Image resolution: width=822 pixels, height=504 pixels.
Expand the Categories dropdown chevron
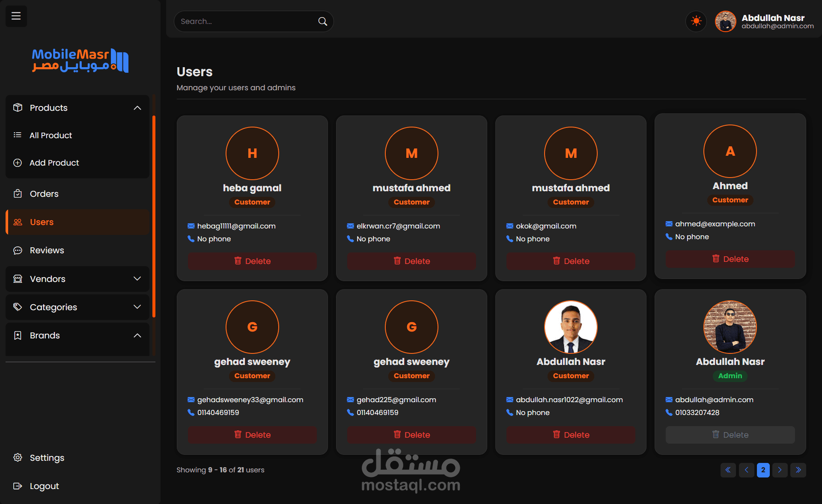pyautogui.click(x=137, y=307)
